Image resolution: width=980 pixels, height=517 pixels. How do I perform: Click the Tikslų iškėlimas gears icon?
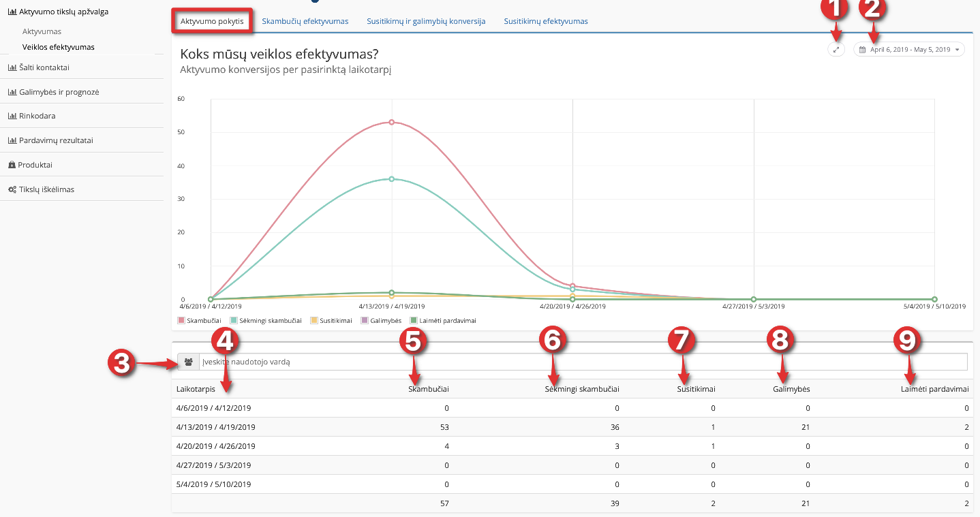tap(12, 190)
